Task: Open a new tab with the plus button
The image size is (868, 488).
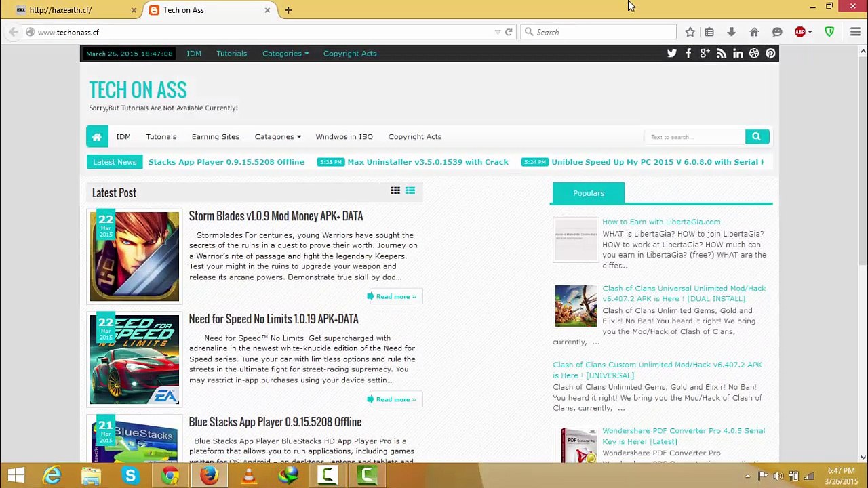Action: (288, 10)
